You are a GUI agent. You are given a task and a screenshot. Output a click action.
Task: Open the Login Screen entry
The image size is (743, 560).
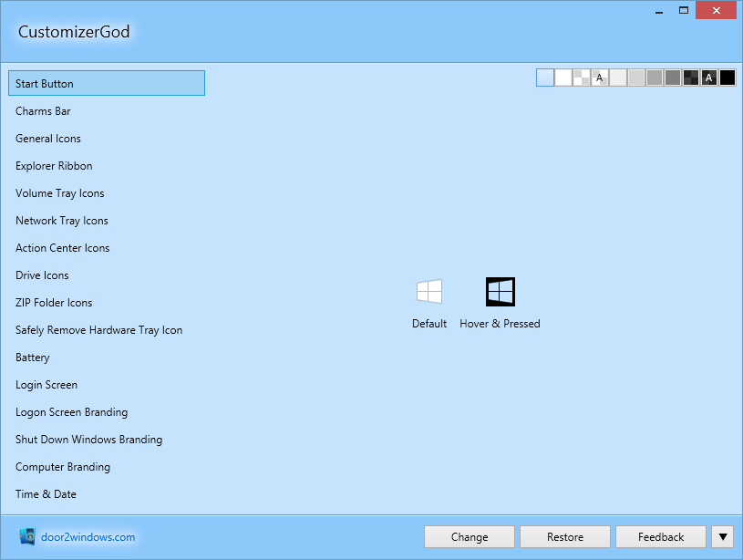point(107,385)
